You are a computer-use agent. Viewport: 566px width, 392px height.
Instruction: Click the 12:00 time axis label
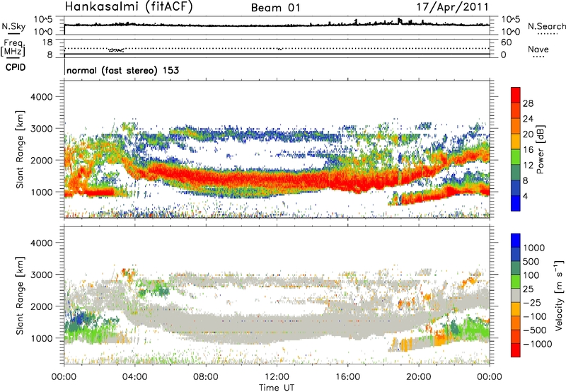tap(277, 377)
